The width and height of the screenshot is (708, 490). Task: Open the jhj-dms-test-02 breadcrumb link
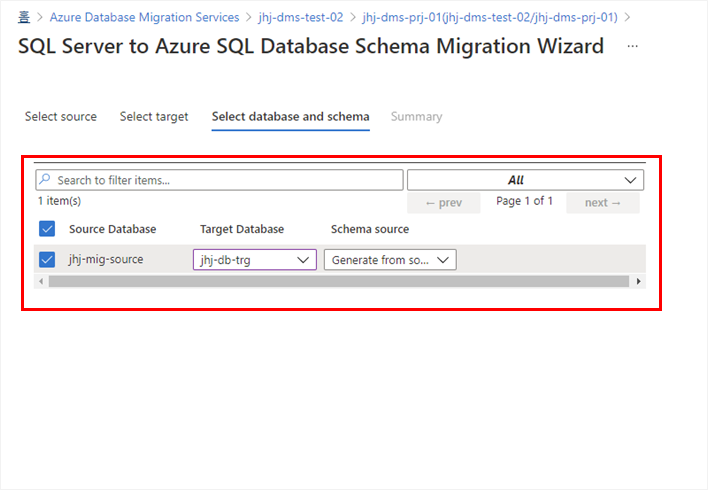301,17
